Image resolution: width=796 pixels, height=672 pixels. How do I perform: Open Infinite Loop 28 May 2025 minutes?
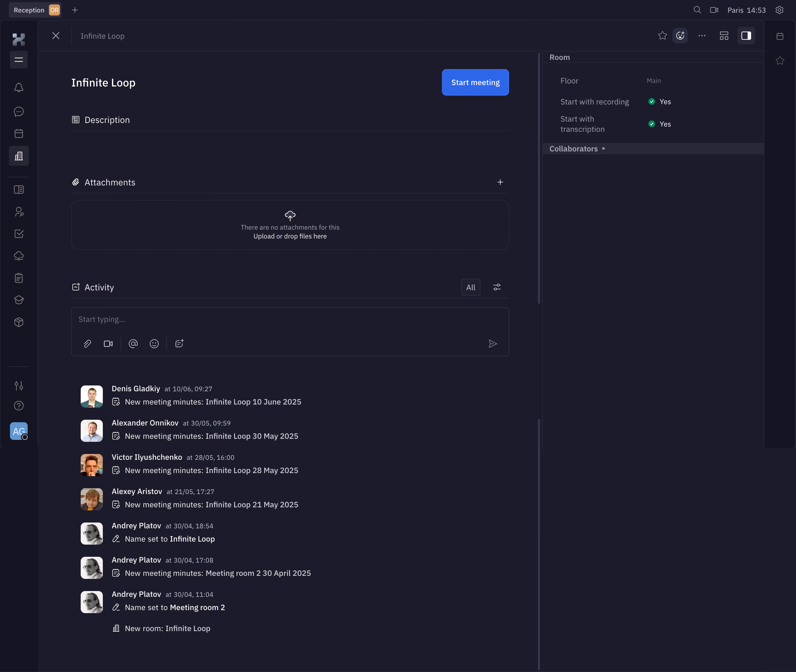click(252, 471)
